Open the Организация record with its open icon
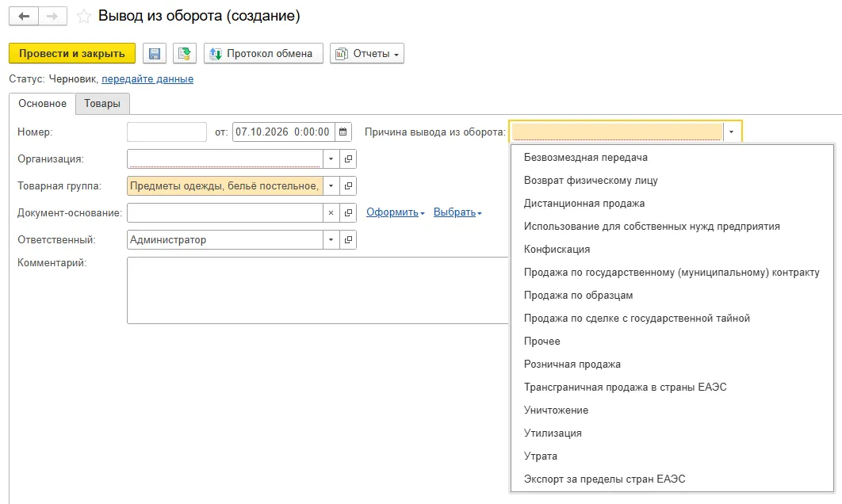Image resolution: width=842 pixels, height=504 pixels. pos(348,158)
